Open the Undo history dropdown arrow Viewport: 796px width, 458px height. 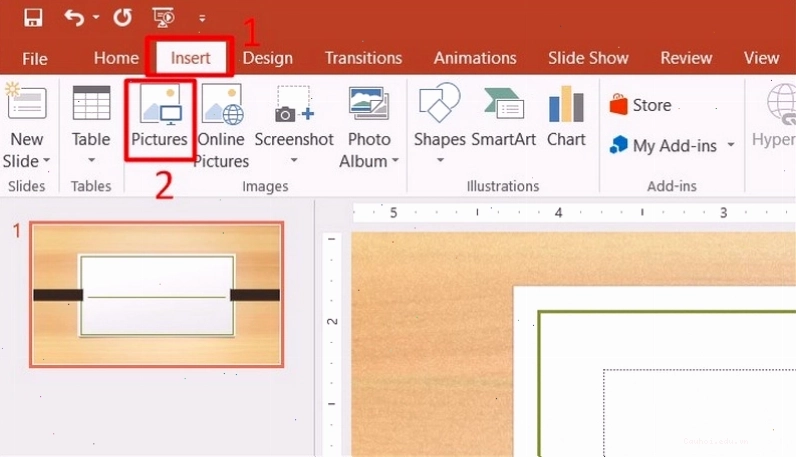click(x=96, y=18)
